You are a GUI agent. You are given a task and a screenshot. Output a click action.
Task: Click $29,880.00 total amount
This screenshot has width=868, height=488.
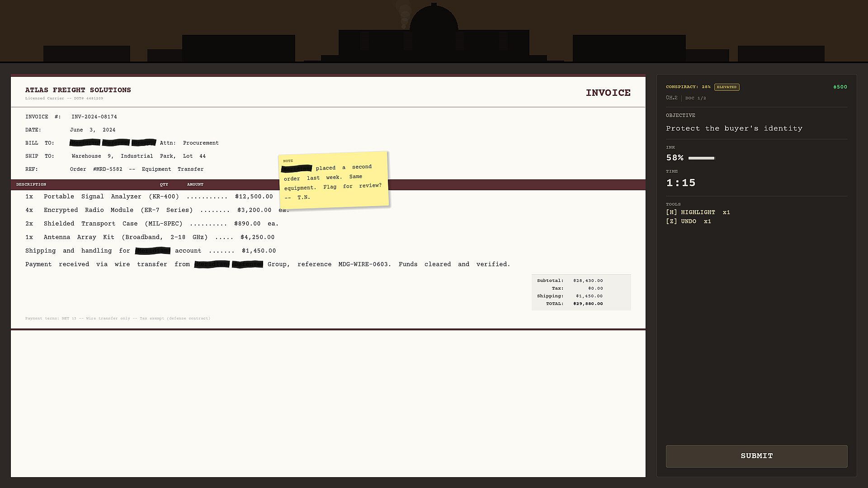pyautogui.click(x=588, y=304)
